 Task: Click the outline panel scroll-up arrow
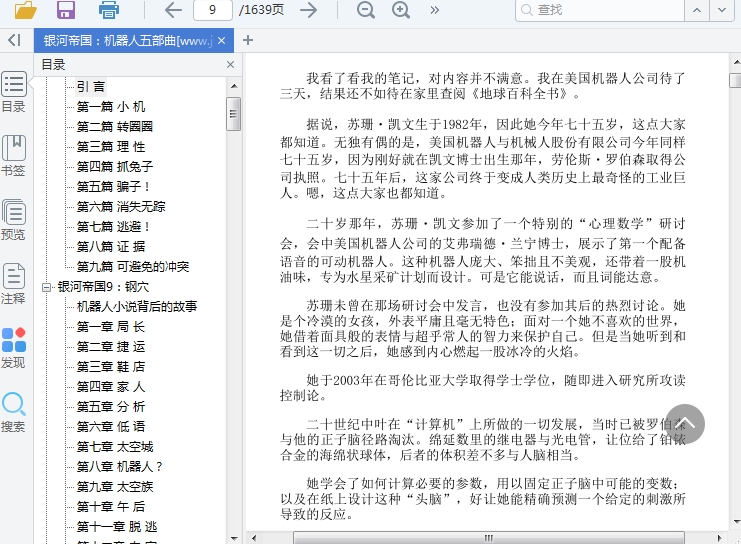pyautogui.click(x=234, y=86)
